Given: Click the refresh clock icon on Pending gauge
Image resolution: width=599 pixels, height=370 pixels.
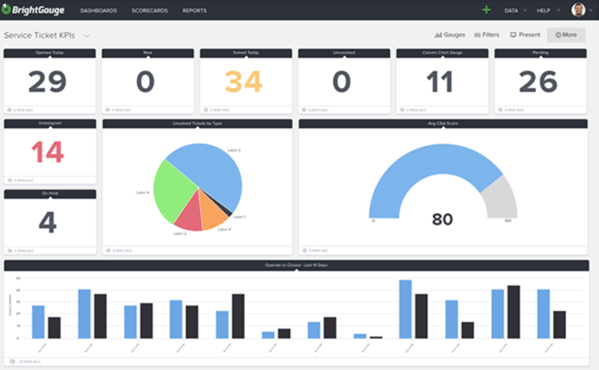Looking at the screenshot, I should pyautogui.click(x=500, y=110).
